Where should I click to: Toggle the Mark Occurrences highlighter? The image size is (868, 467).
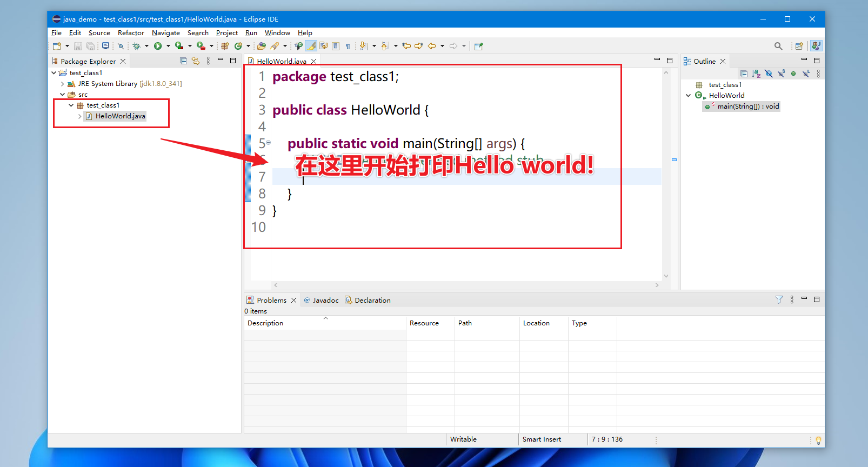pyautogui.click(x=311, y=46)
